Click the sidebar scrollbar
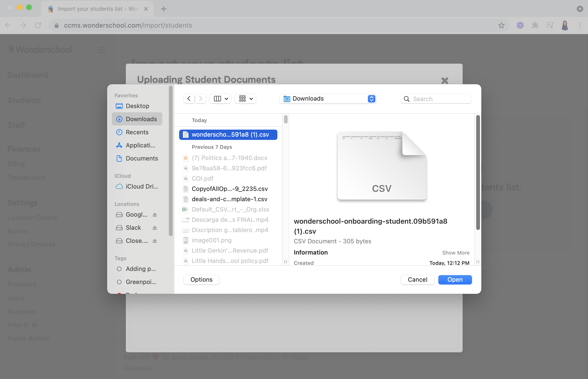The height and width of the screenshot is (379, 588). (171, 161)
